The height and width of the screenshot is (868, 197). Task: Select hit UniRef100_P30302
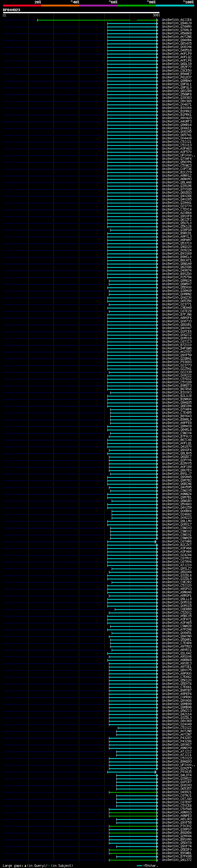(177, 826)
